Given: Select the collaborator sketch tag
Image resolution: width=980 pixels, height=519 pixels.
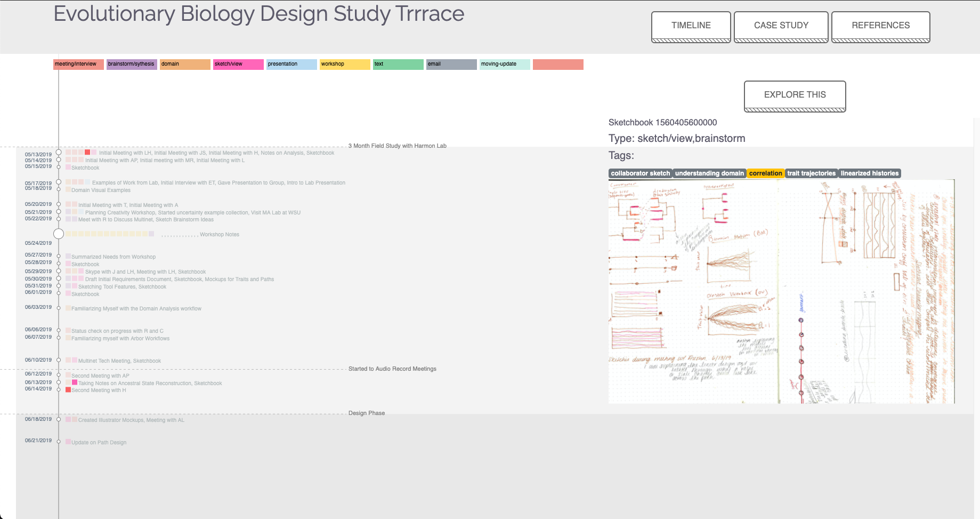Looking at the screenshot, I should click(641, 173).
